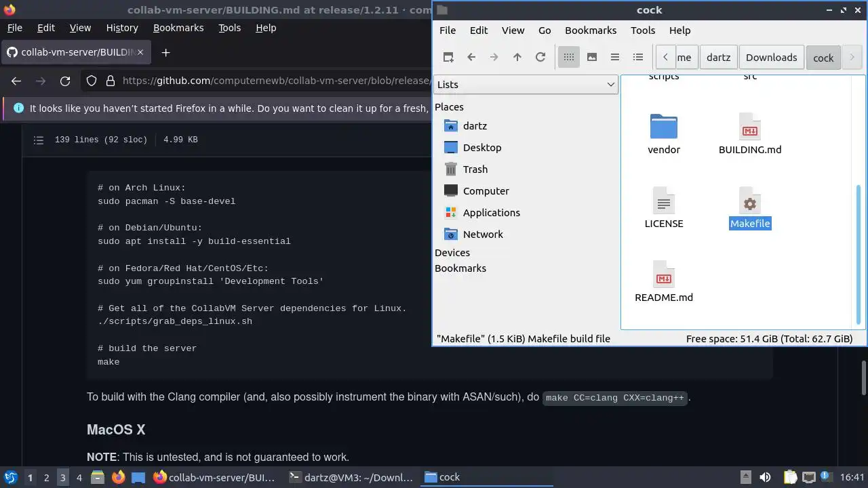Open the LXQt application menu

click(10, 477)
